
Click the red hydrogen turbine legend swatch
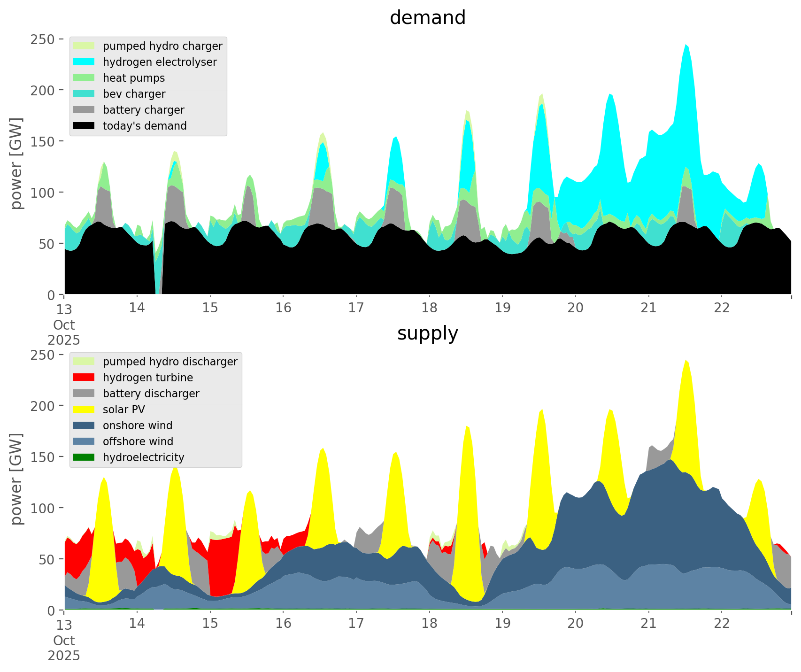tap(85, 378)
